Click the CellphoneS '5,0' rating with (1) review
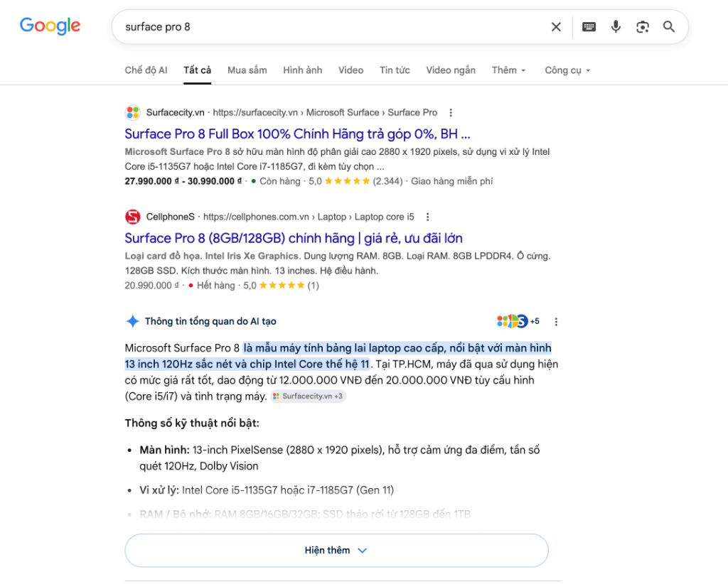 tap(282, 286)
